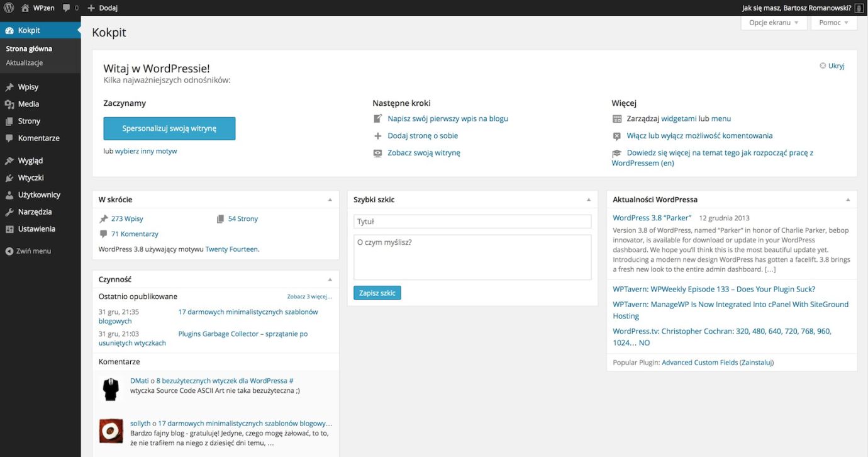Click the dismiss circle icon beside Ukryj
This screenshot has height=457, width=868.
823,65
